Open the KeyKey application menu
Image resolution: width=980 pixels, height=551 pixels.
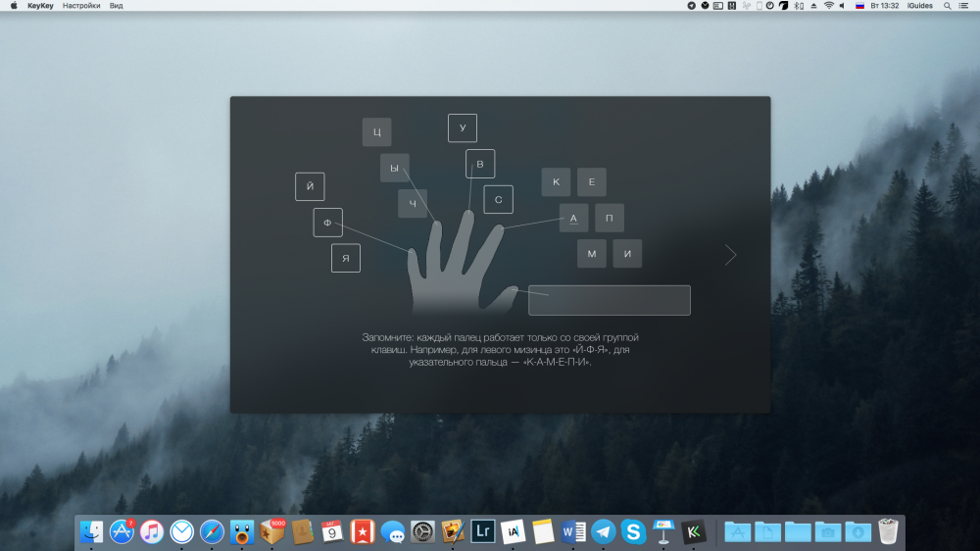[x=40, y=6]
